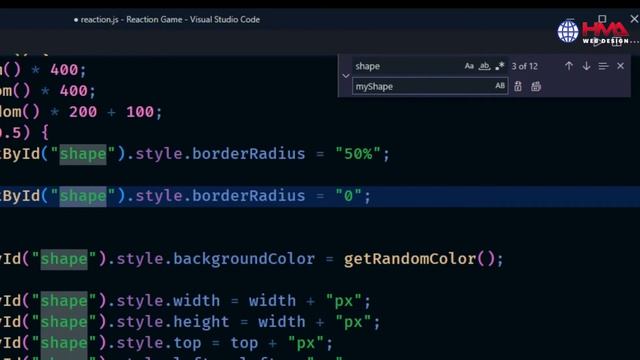Click 'shape' in the style.width line

tap(64, 301)
